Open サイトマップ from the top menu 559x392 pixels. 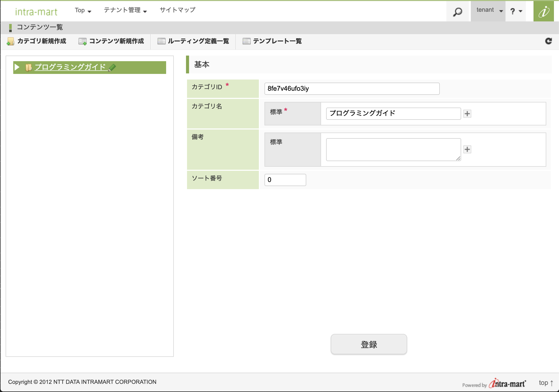pos(178,10)
